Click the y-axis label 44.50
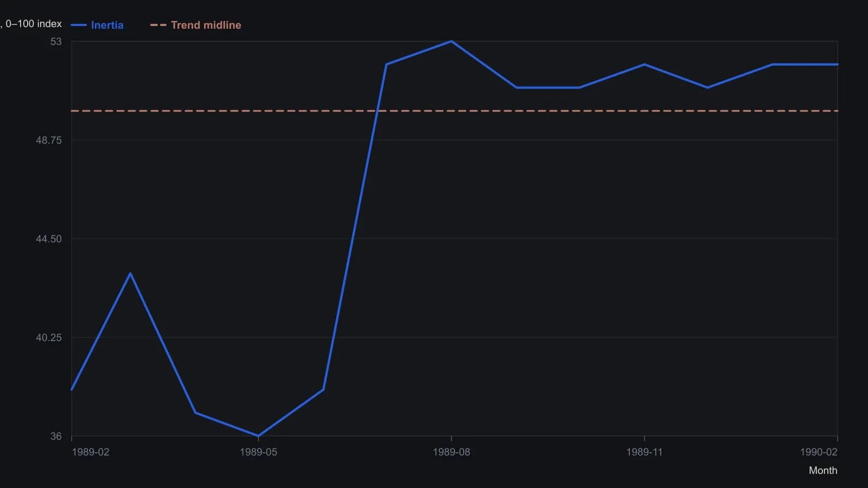This screenshot has width=868, height=488. click(x=49, y=239)
